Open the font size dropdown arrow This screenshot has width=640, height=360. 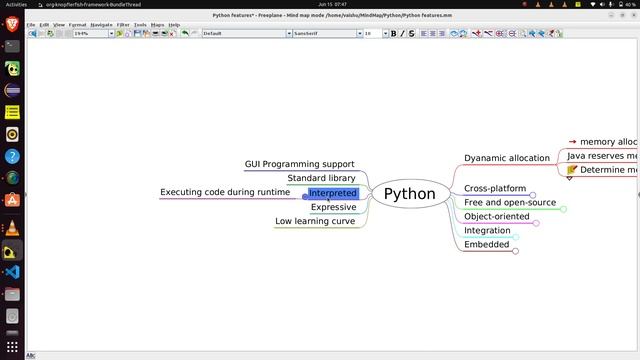coord(385,33)
